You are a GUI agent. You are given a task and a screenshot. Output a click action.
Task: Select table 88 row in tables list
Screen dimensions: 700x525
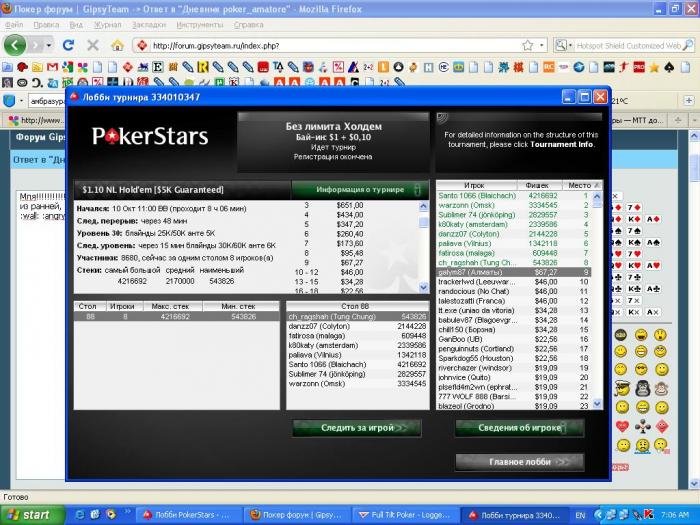(x=177, y=317)
